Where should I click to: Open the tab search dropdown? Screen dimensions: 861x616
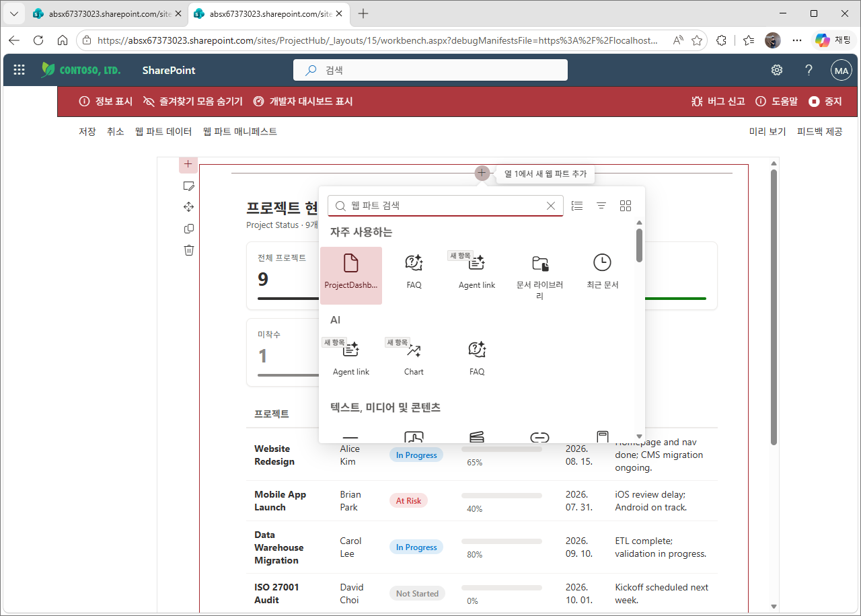pyautogui.click(x=13, y=13)
